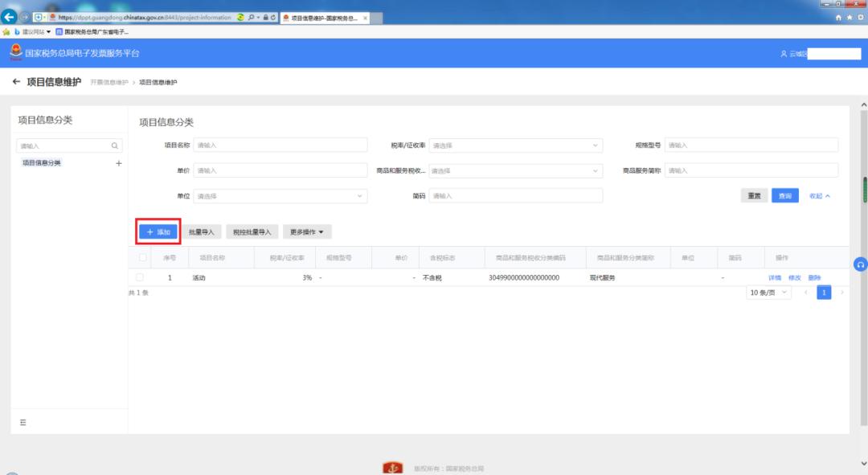Click the 规格型号 input field
This screenshot has width=868, height=475.
coord(751,145)
